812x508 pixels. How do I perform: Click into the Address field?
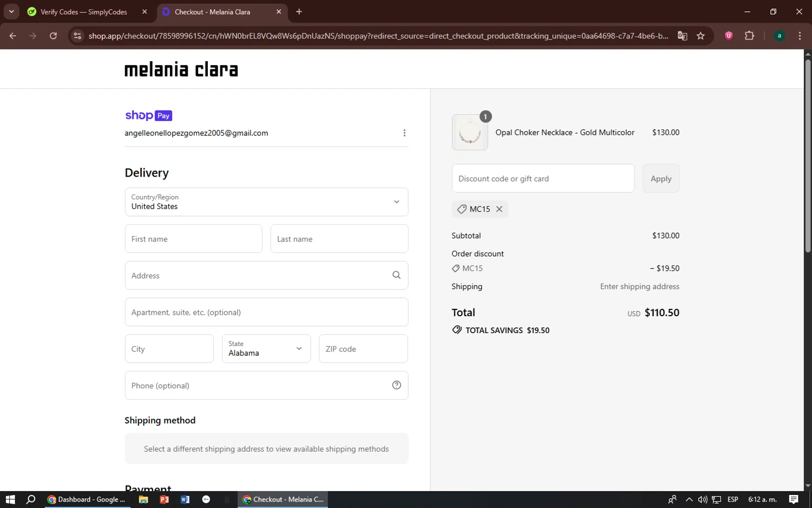pyautogui.click(x=266, y=276)
